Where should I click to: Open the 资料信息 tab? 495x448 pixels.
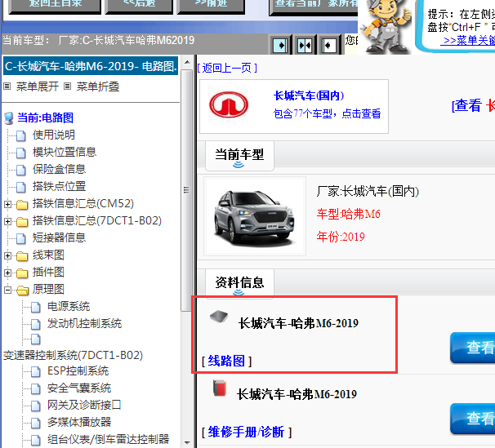click(239, 282)
